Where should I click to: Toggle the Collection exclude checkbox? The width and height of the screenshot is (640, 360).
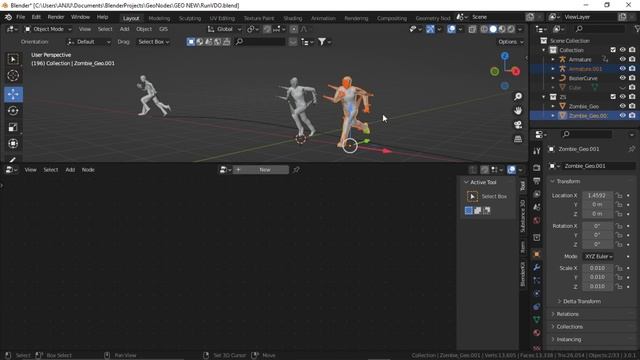pyautogui.click(x=613, y=50)
